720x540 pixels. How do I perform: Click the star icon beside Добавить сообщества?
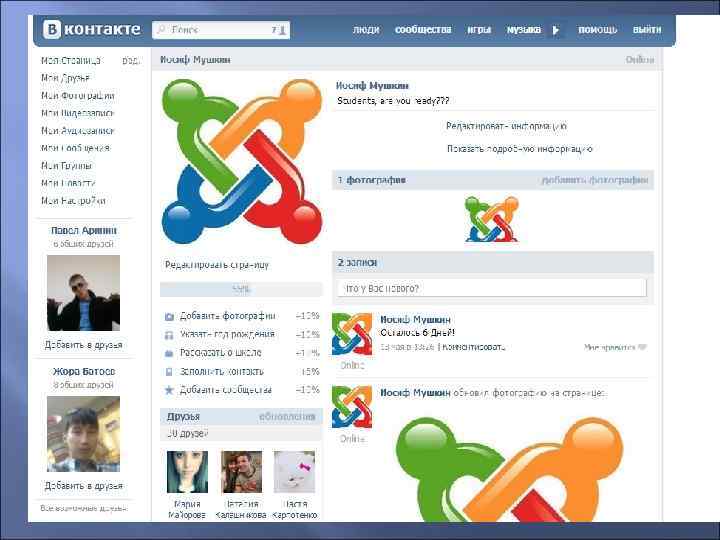click(169, 390)
